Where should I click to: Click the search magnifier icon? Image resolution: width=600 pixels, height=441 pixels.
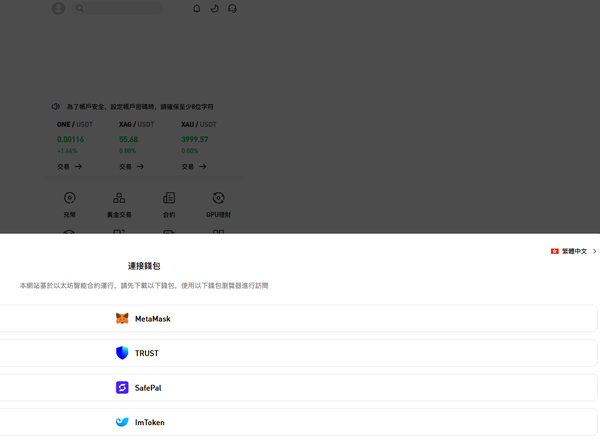pyautogui.click(x=80, y=8)
